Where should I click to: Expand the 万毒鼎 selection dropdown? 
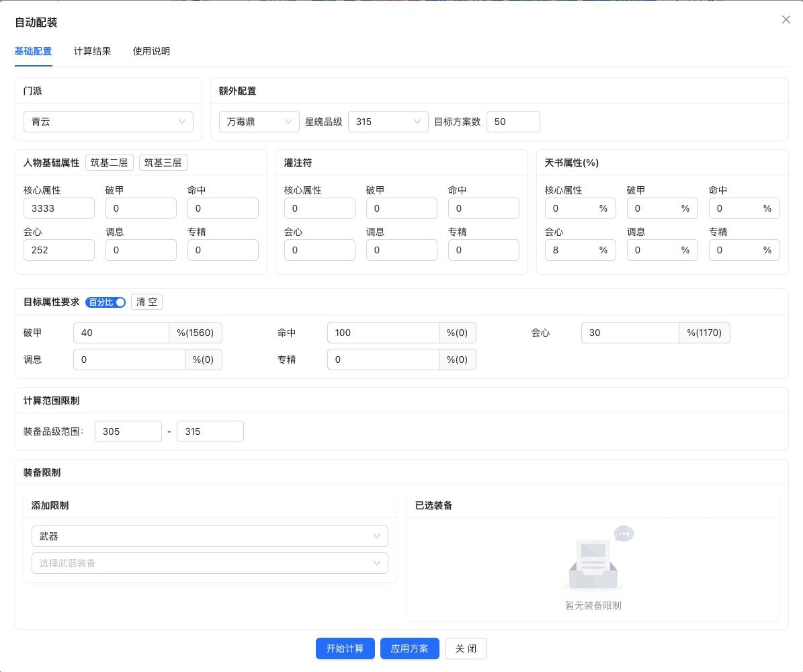259,122
